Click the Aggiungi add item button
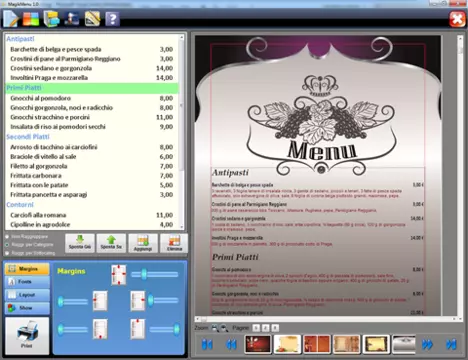Screen dimensions: 468x360 [x=143, y=243]
